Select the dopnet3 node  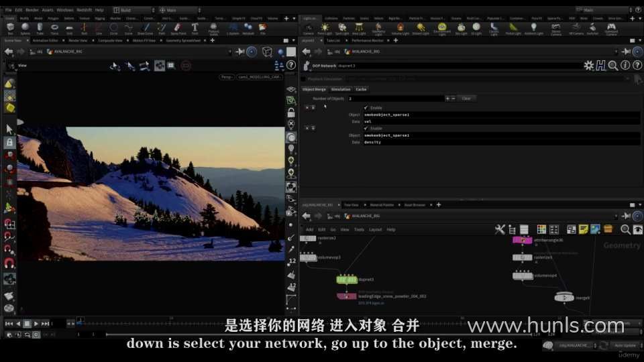(347, 280)
